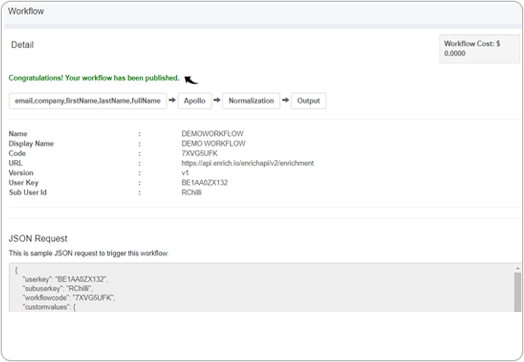Click the "customvalues" line in JSON
The image size is (524, 362).
point(49,307)
